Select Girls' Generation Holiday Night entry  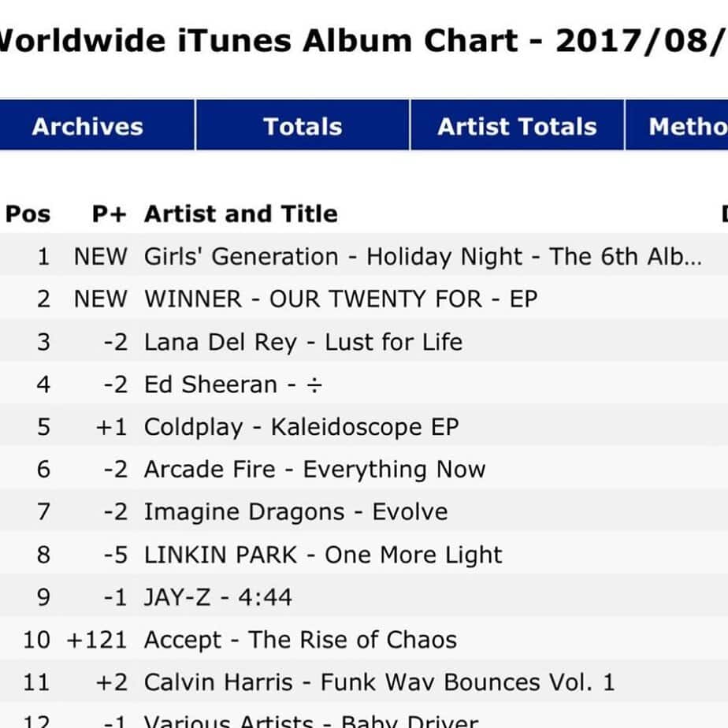[422, 257]
